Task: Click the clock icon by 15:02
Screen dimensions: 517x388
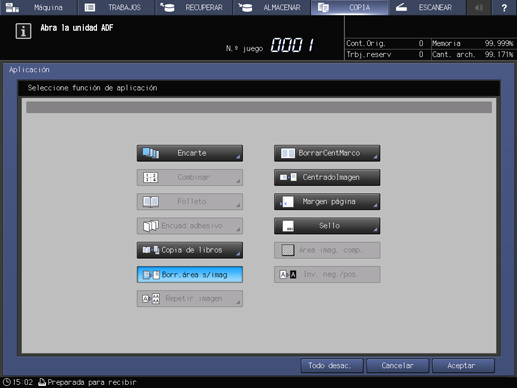Action: tap(7, 382)
